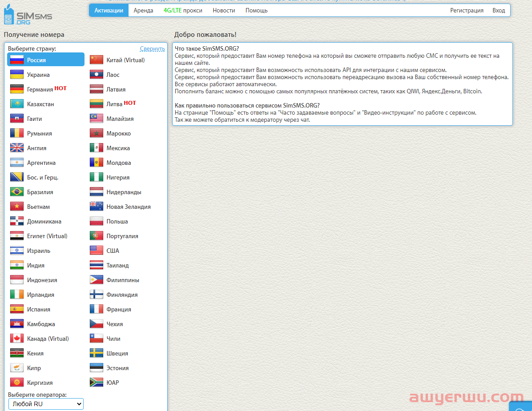The width and height of the screenshot is (532, 411).
Task: Select country Польша
Action: coord(117,221)
